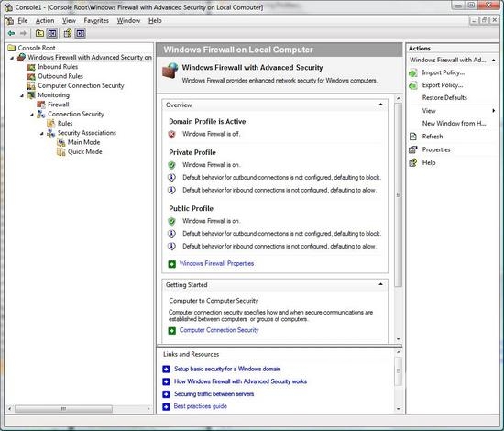This screenshot has width=504, height=431.
Task: Click the Back arrow toolbar icon
Action: click(x=12, y=33)
